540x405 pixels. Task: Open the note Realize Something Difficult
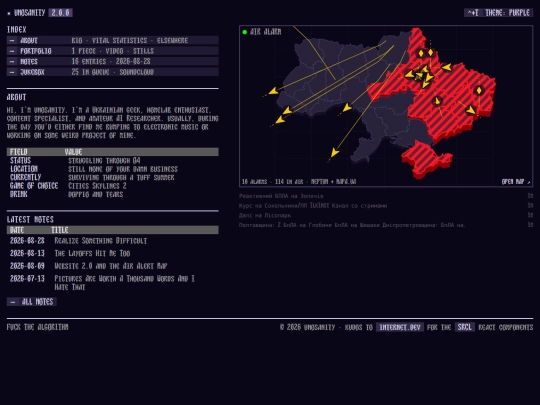point(101,241)
